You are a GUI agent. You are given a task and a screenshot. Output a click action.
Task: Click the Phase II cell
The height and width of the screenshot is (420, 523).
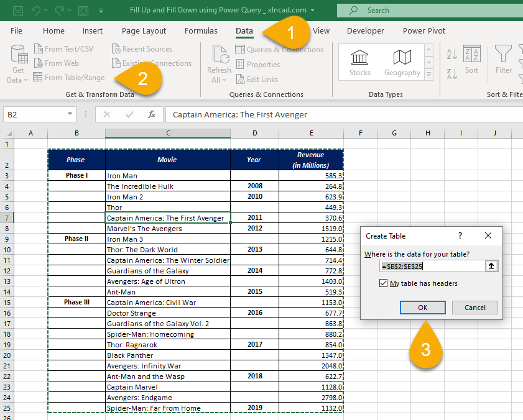pos(76,239)
